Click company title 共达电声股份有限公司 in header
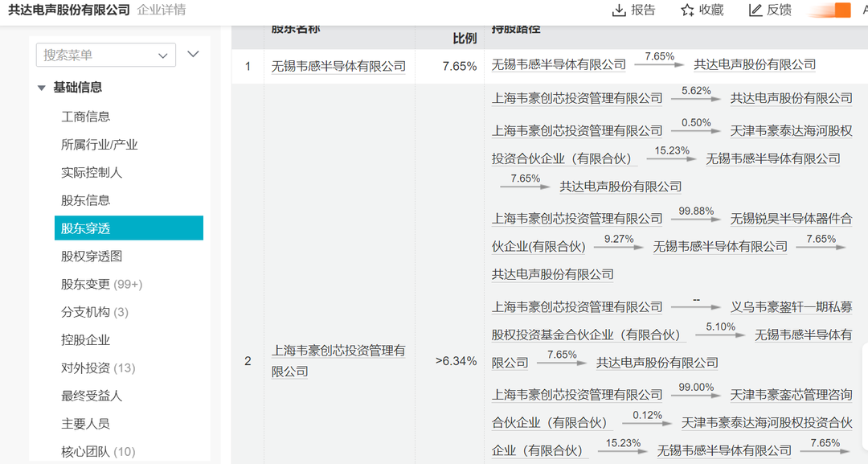Viewport: 868px width, 464px height. point(69,10)
